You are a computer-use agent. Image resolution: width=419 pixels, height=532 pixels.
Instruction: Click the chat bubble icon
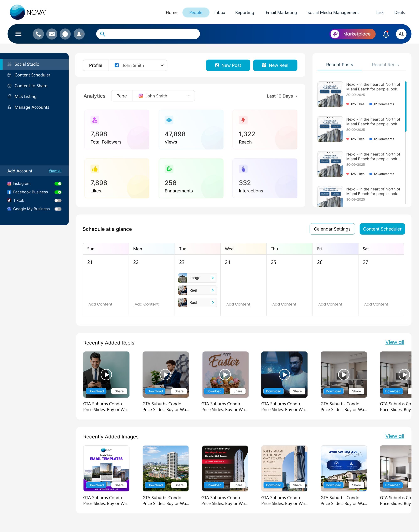(x=65, y=34)
